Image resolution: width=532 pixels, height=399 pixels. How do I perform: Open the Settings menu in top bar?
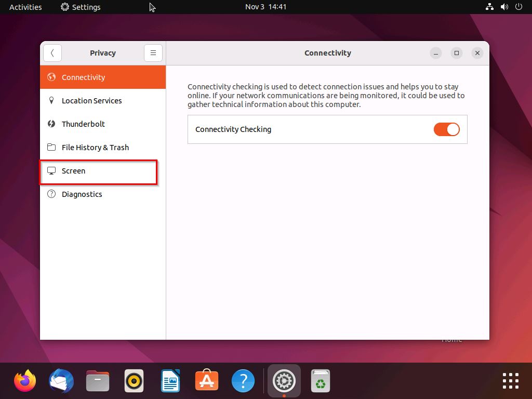80,7
